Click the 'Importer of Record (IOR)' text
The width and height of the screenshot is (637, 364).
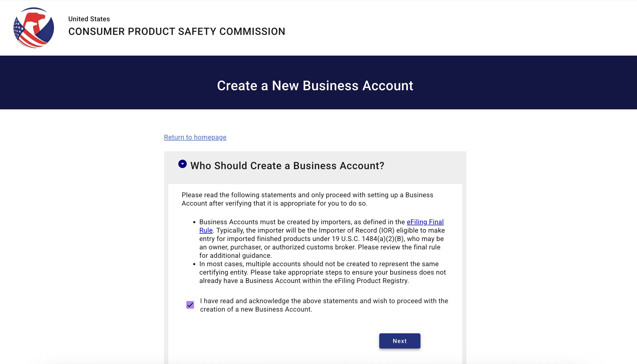(356, 230)
